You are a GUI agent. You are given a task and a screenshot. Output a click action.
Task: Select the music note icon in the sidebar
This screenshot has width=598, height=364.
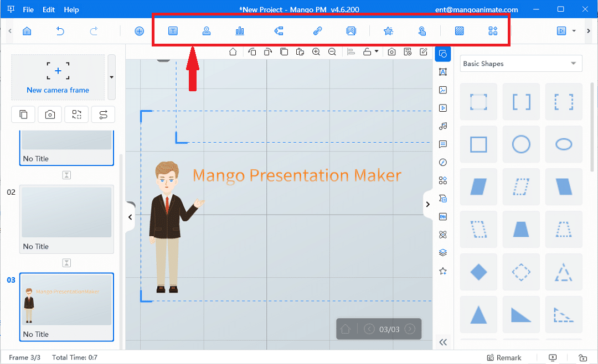442,126
